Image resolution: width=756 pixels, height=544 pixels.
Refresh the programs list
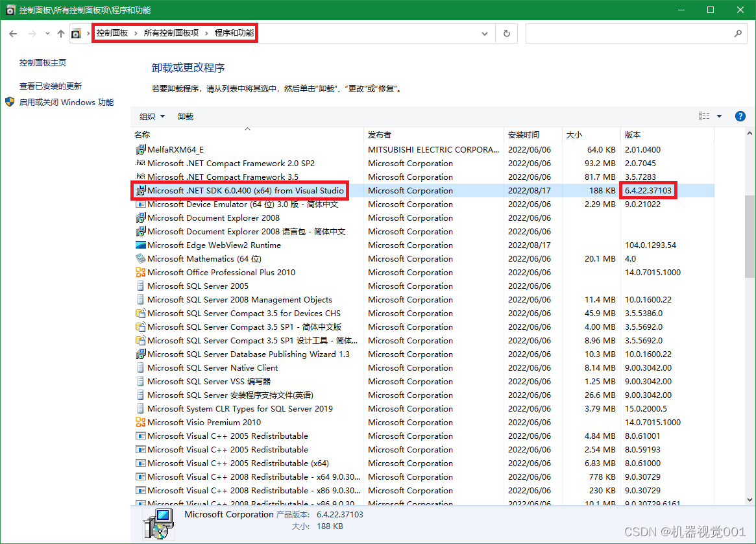pos(506,33)
